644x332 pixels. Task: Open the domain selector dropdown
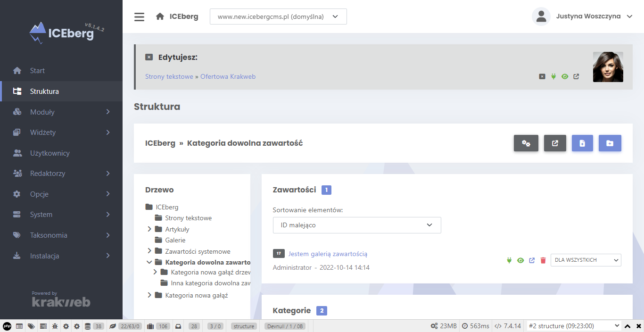(x=278, y=17)
